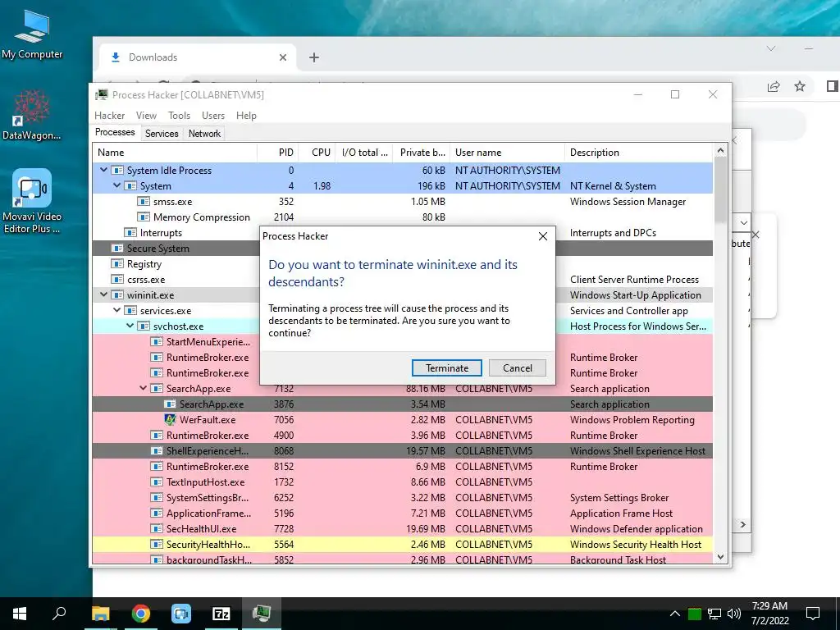Open the Windows Start menu

pyautogui.click(x=20, y=614)
